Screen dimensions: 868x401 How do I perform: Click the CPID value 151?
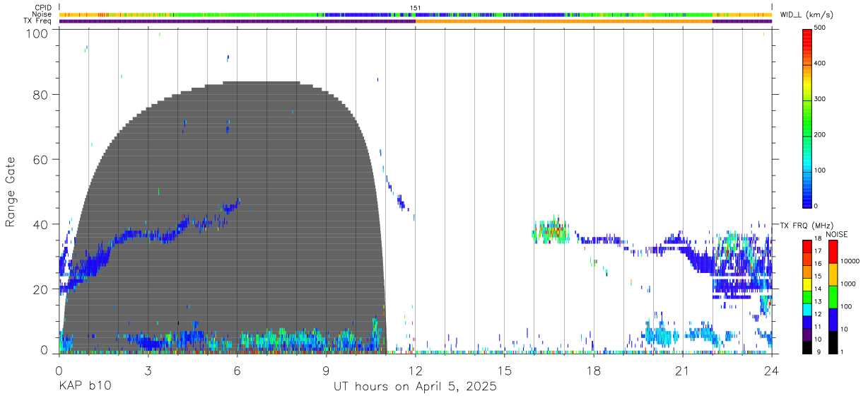click(416, 8)
